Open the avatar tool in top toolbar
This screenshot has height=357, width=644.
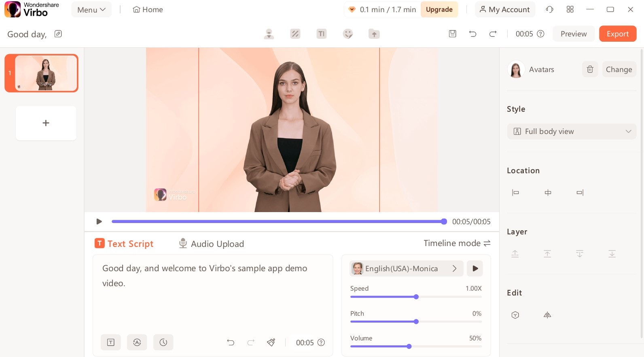coord(269,34)
